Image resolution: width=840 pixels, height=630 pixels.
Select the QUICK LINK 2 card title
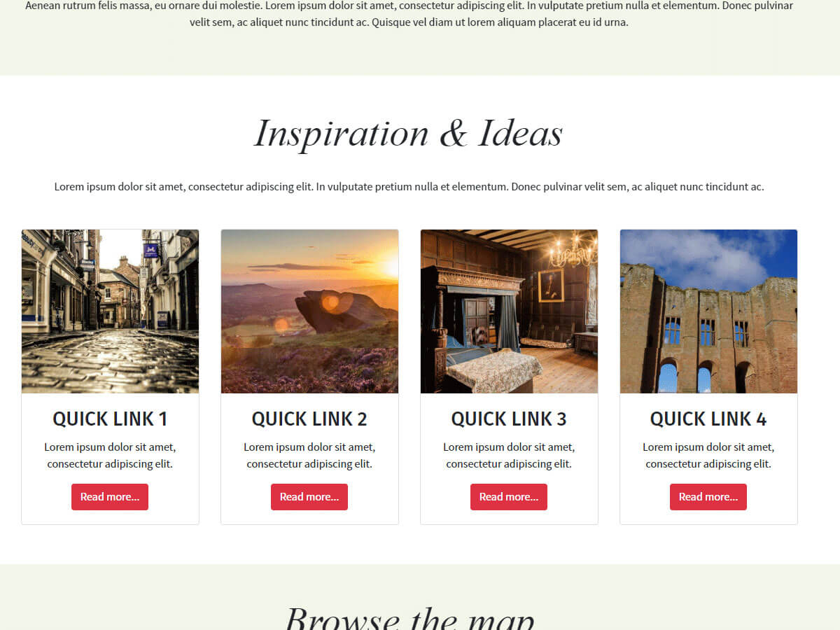[x=309, y=419]
